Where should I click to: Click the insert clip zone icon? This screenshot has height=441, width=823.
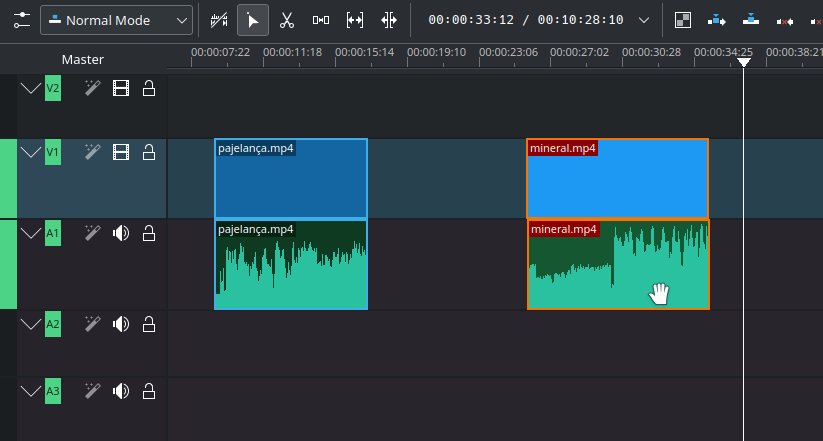[x=716, y=20]
